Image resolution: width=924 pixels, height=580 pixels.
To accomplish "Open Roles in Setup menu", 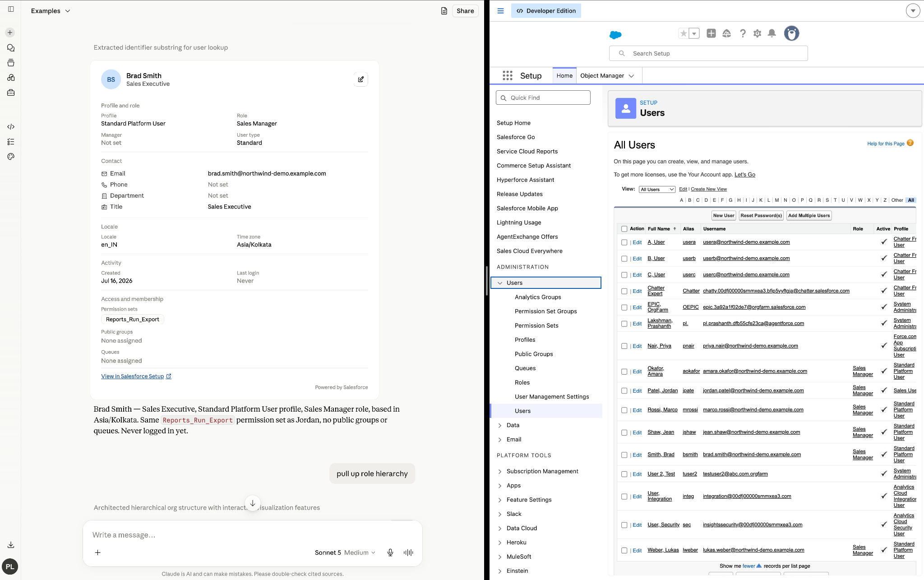I will point(522,382).
